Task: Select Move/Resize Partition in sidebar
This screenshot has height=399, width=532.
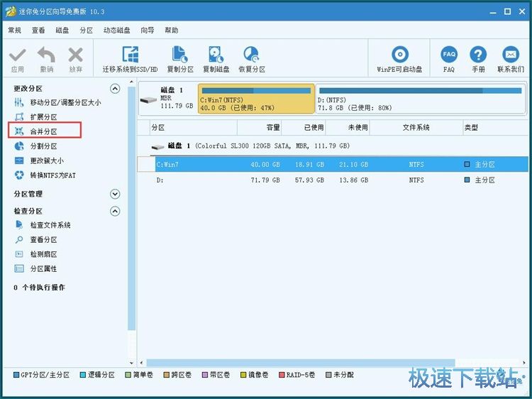Action: coord(57,102)
